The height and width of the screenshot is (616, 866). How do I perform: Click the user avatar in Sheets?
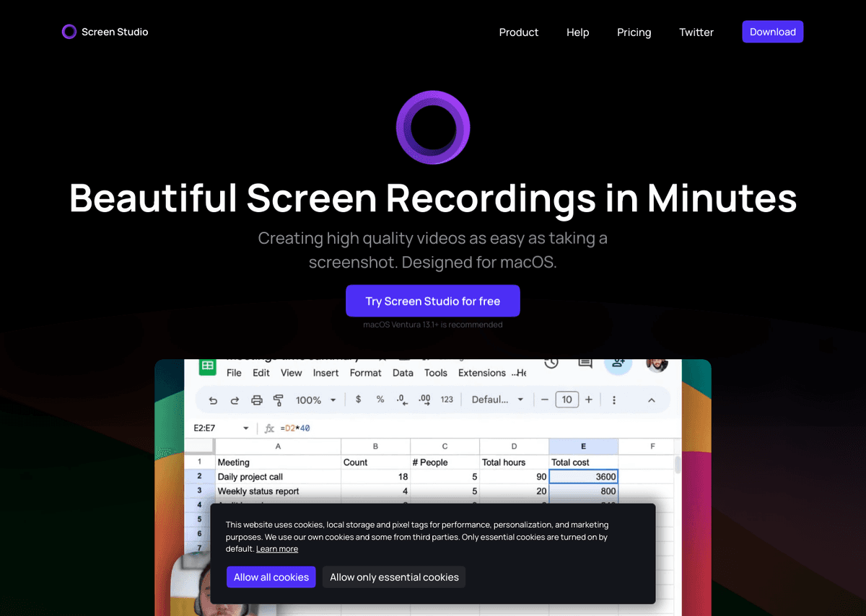coord(657,364)
